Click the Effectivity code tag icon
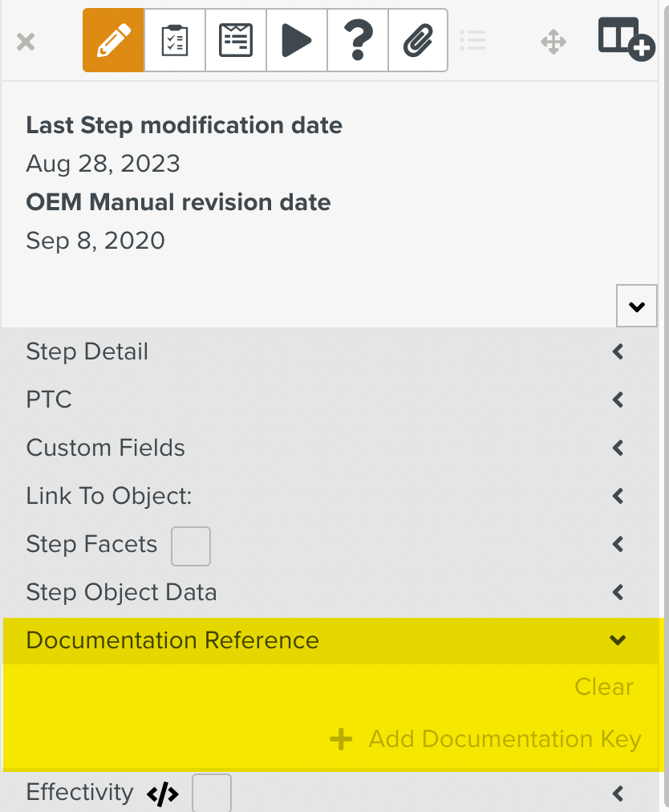 (163, 794)
